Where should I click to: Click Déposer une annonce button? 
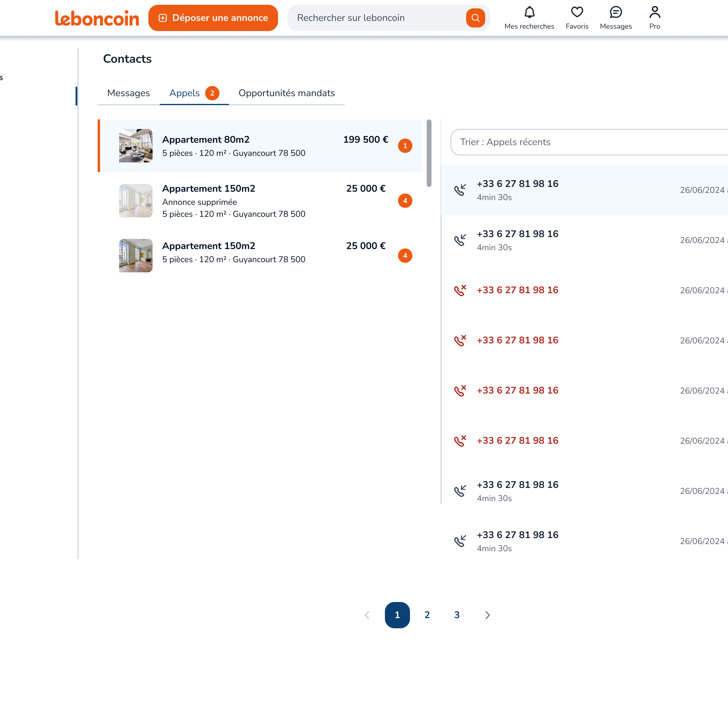tap(213, 18)
